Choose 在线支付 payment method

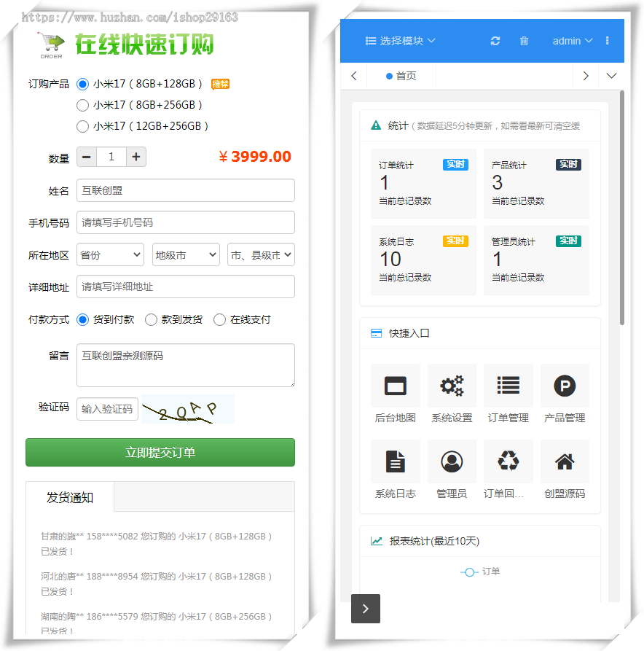point(219,320)
